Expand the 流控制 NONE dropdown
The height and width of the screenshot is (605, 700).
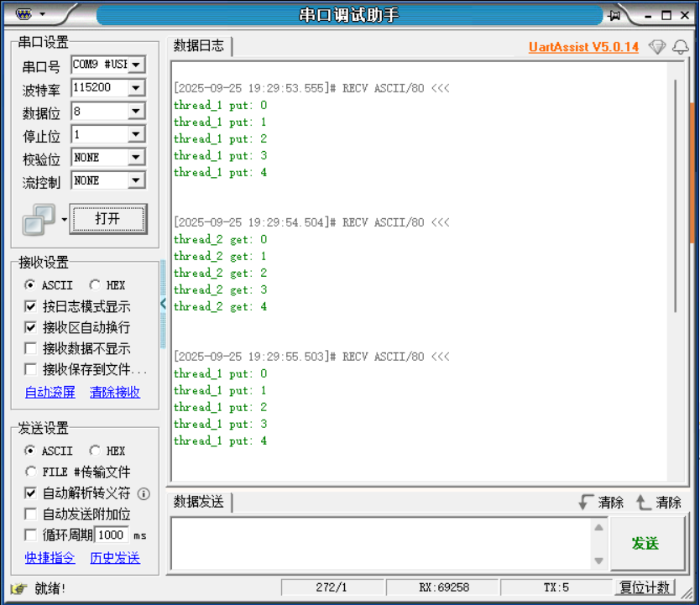(x=137, y=180)
